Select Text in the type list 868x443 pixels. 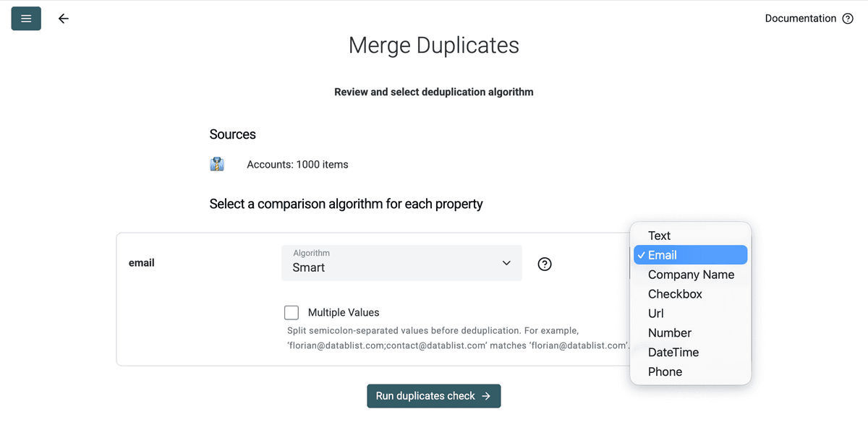pyautogui.click(x=690, y=236)
